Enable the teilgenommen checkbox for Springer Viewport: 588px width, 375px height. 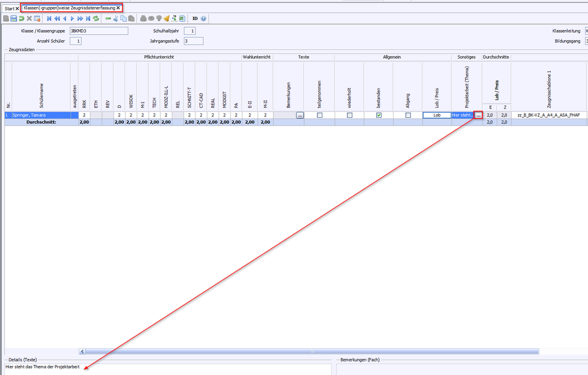click(319, 115)
